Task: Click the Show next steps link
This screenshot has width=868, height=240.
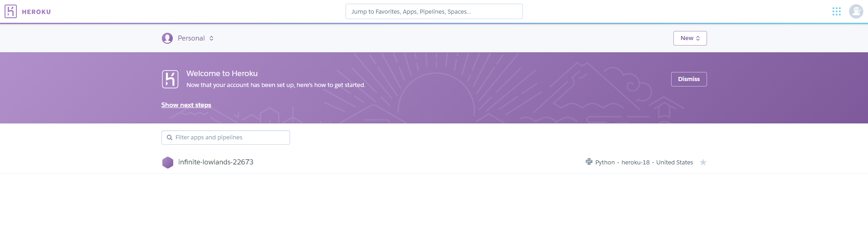Action: [186, 105]
